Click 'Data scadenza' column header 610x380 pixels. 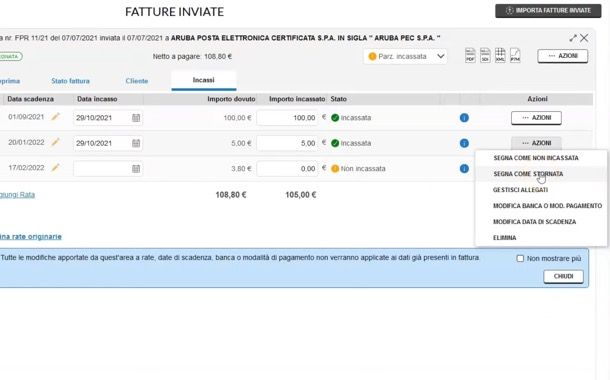point(30,99)
